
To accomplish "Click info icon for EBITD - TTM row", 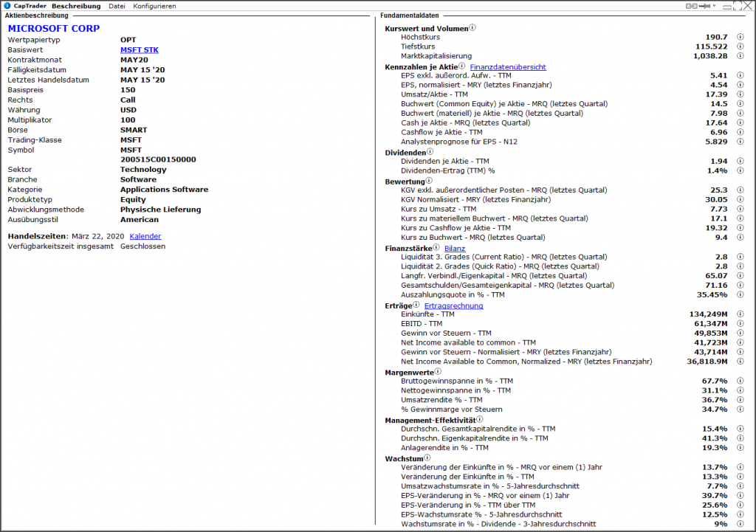I will tap(740, 324).
